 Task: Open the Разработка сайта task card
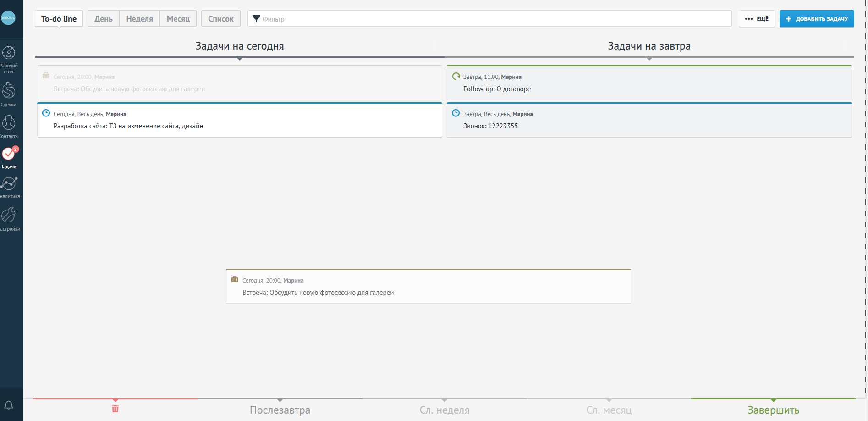(240, 120)
